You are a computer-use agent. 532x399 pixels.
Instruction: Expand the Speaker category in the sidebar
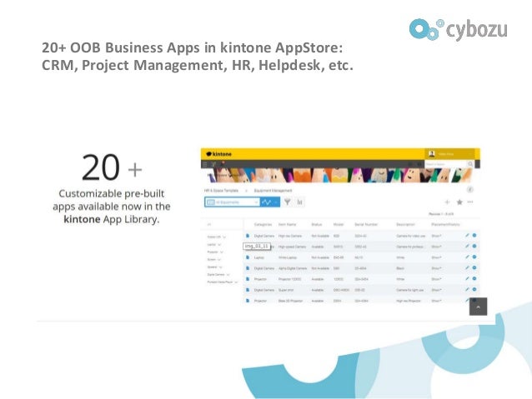220,267
